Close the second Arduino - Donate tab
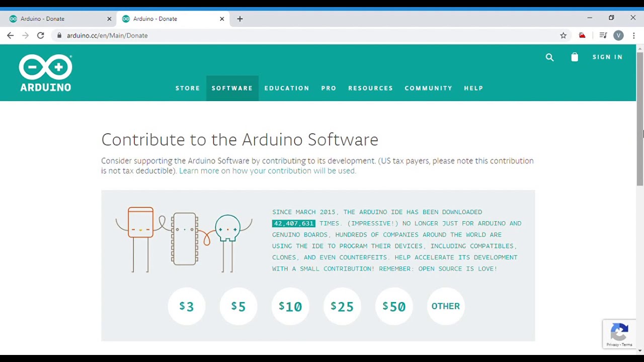 click(x=222, y=19)
